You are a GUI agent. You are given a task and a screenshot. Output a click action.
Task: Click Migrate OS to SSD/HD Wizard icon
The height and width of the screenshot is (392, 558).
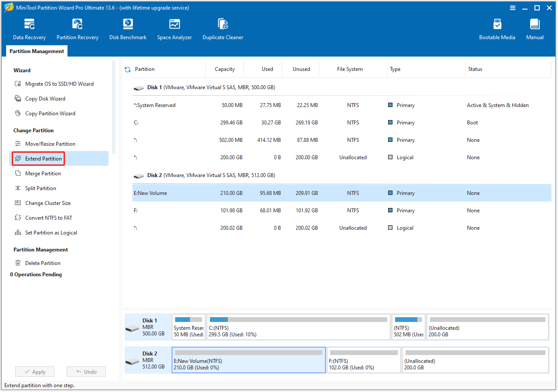click(18, 84)
